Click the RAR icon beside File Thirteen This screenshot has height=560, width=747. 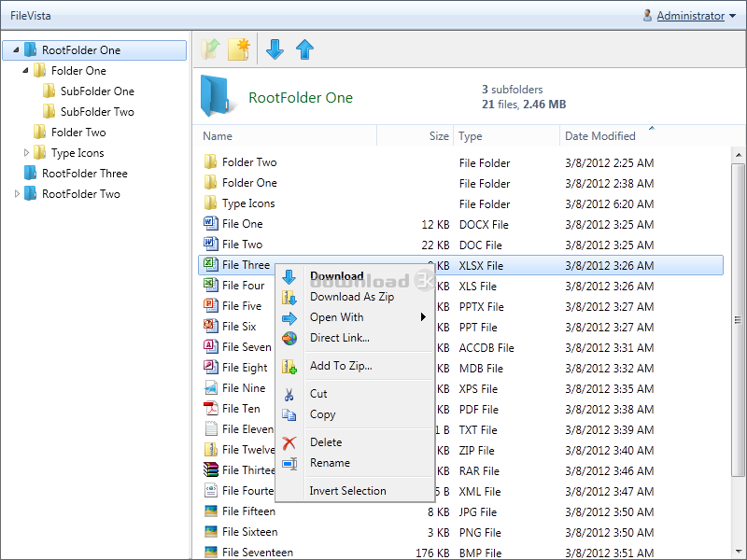pyautogui.click(x=211, y=469)
